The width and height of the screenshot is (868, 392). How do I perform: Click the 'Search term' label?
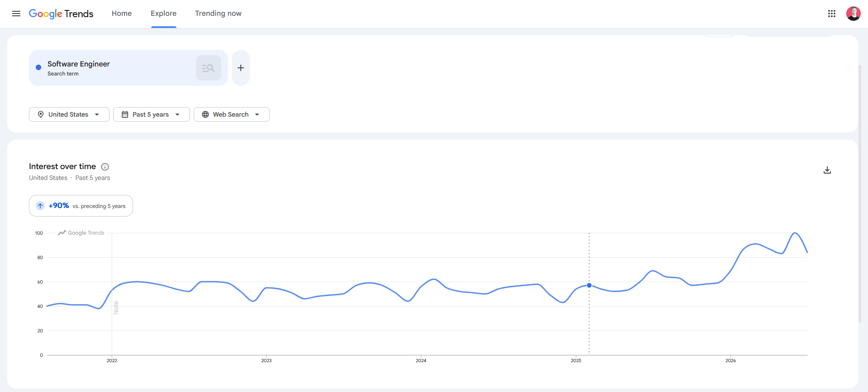[x=63, y=74]
